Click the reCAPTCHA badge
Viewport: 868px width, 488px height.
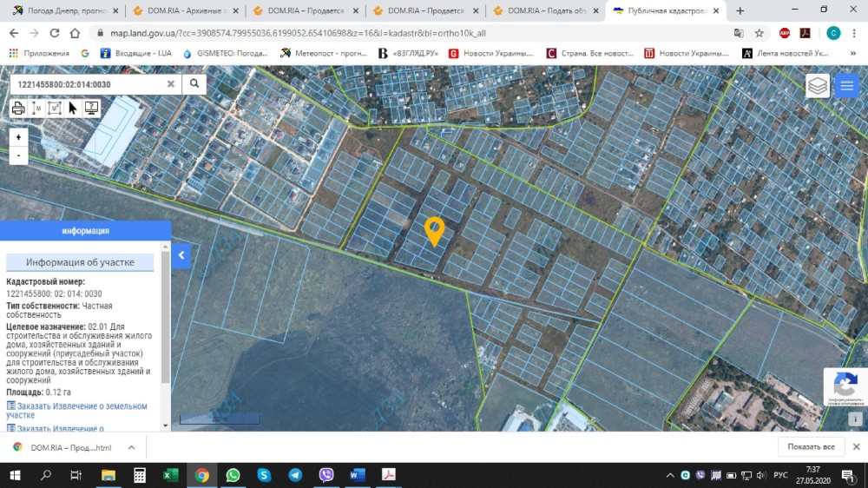(x=845, y=386)
